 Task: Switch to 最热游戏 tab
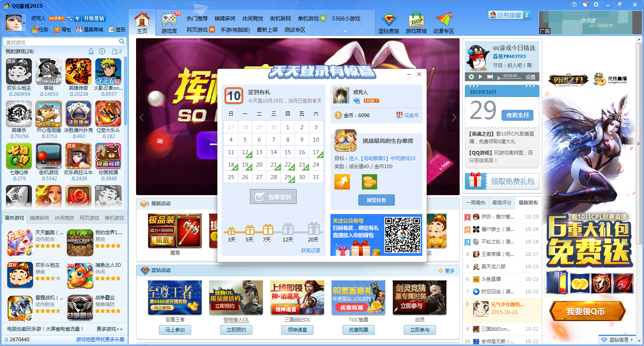click(14, 218)
